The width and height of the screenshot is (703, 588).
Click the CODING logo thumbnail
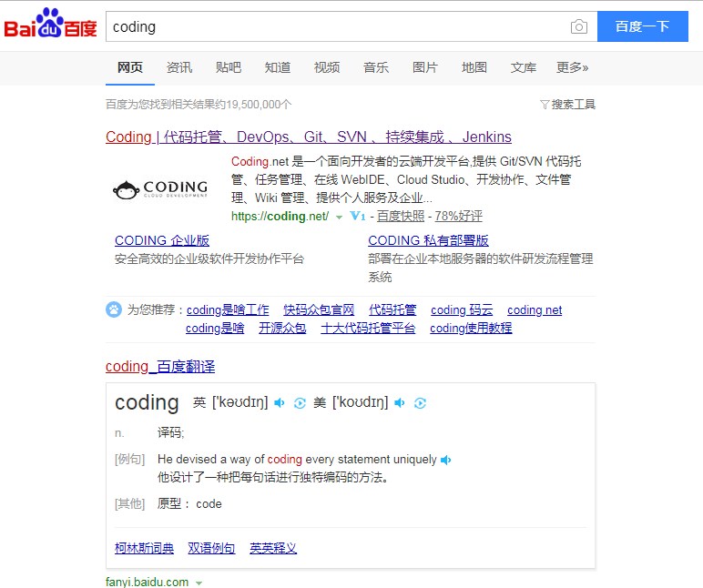(160, 189)
